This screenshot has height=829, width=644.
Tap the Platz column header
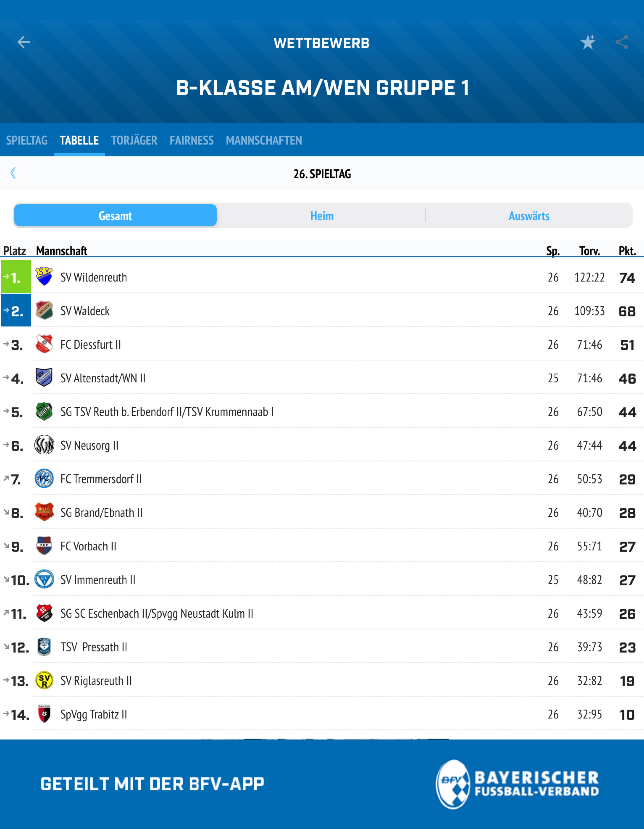14,251
